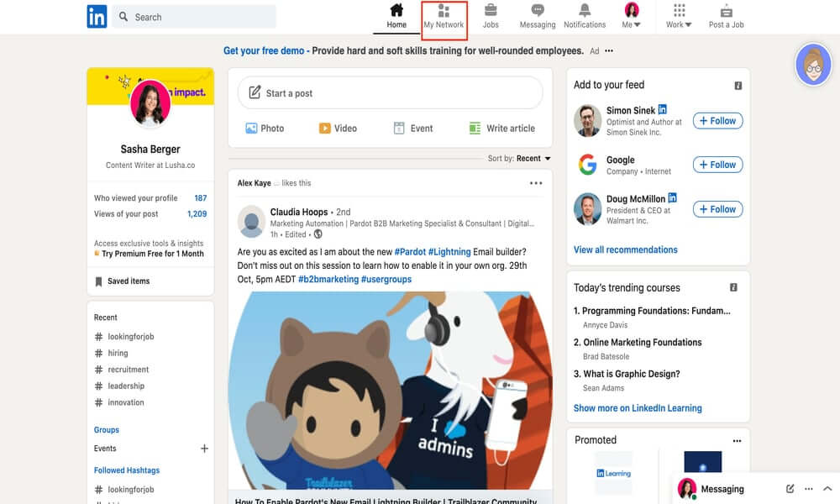Expand the Me profile menu

tap(632, 16)
